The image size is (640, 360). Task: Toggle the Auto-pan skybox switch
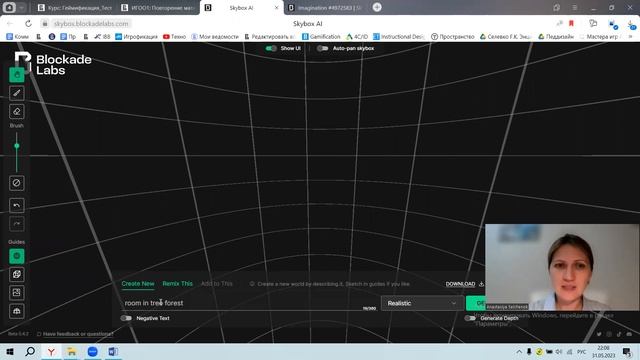click(323, 48)
